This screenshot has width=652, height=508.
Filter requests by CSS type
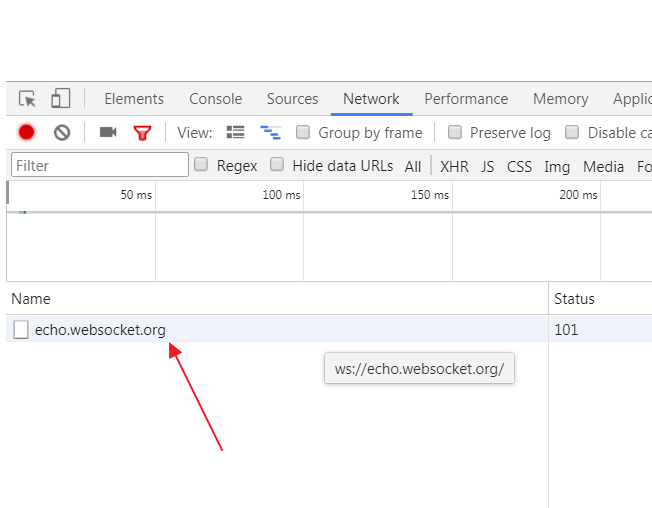pos(519,167)
